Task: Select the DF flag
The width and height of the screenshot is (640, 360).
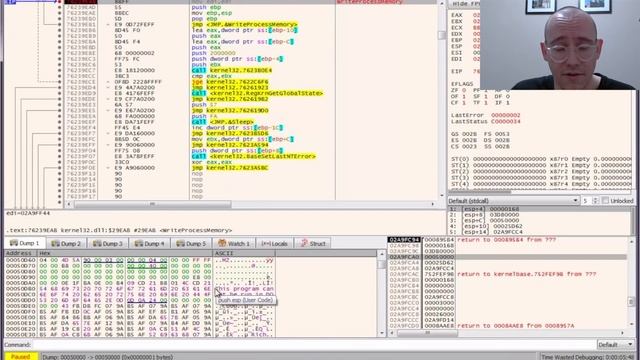Action: click(501, 96)
